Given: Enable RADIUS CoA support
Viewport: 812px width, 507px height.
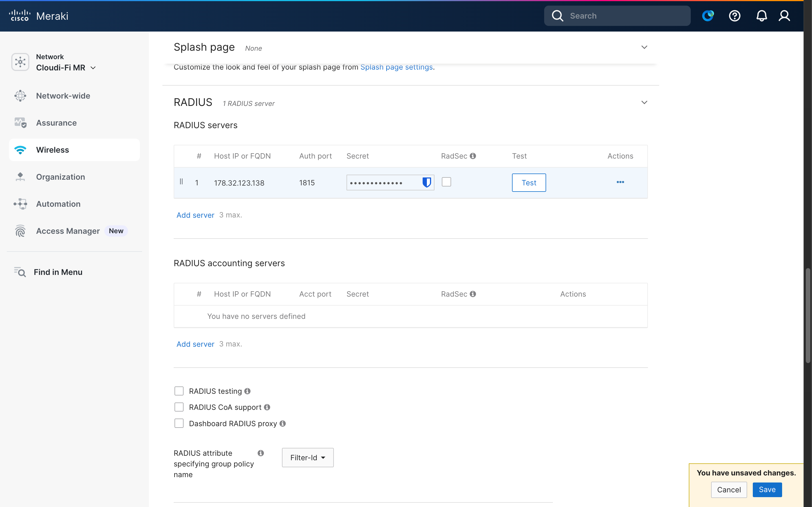Looking at the screenshot, I should 179,407.
